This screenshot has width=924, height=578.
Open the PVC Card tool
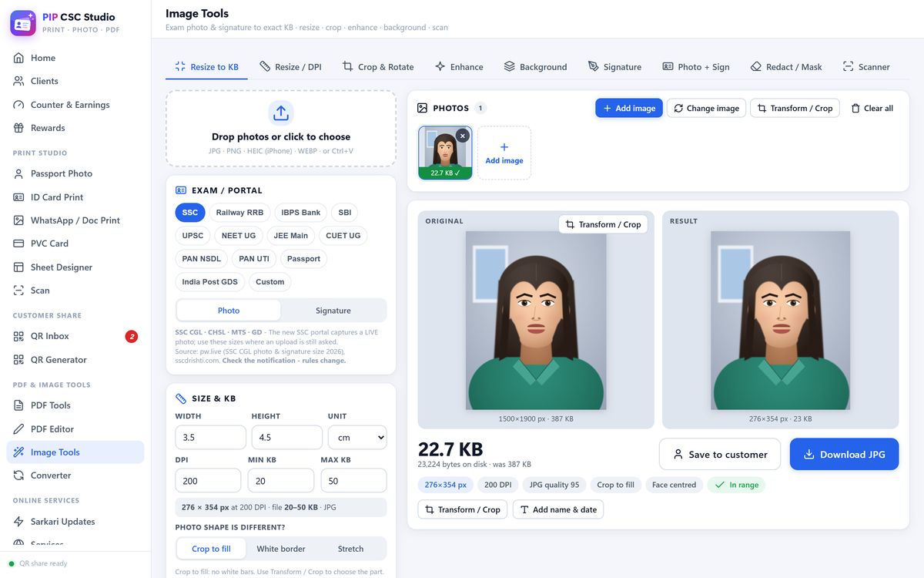coord(75,244)
